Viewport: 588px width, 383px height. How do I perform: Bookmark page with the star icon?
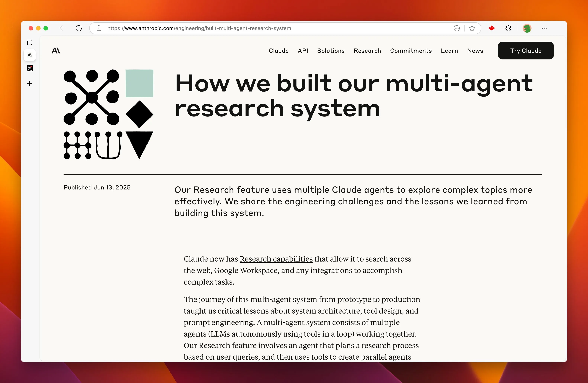point(472,28)
